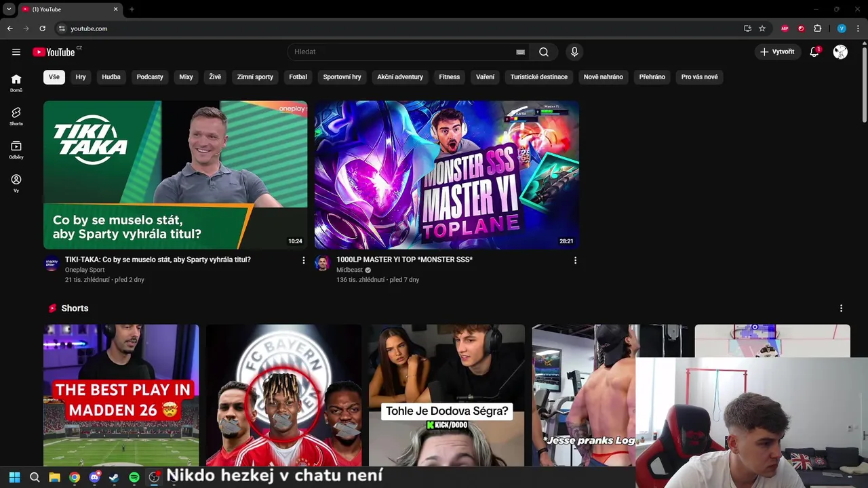Select the Hudba filter chip
Screen dimensions: 868x488
click(111, 77)
